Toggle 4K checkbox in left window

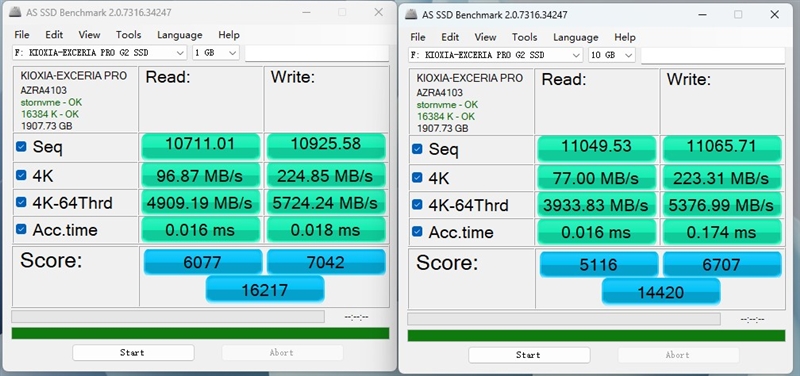21,176
